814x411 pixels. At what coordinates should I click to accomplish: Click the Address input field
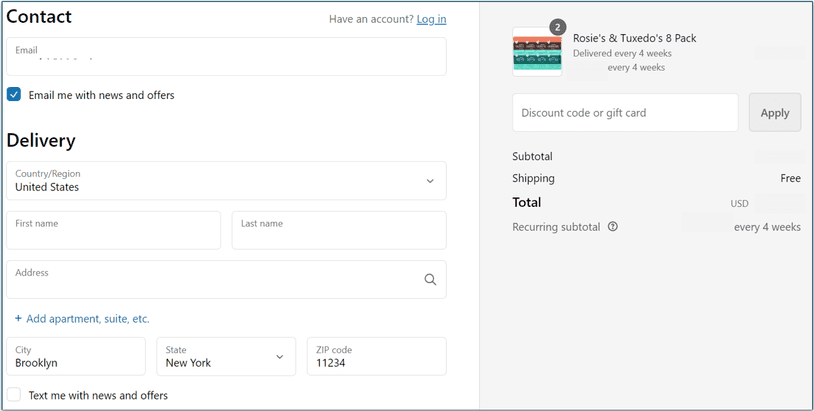(x=226, y=280)
